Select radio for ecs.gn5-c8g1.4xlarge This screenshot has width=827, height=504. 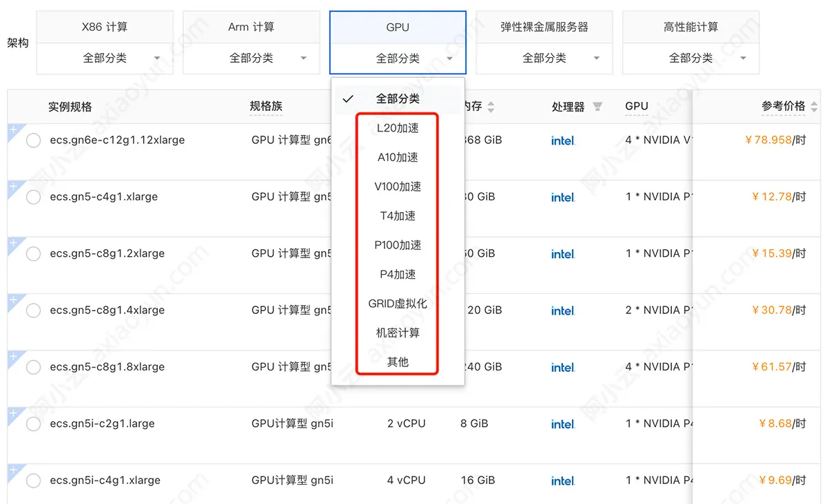click(33, 311)
